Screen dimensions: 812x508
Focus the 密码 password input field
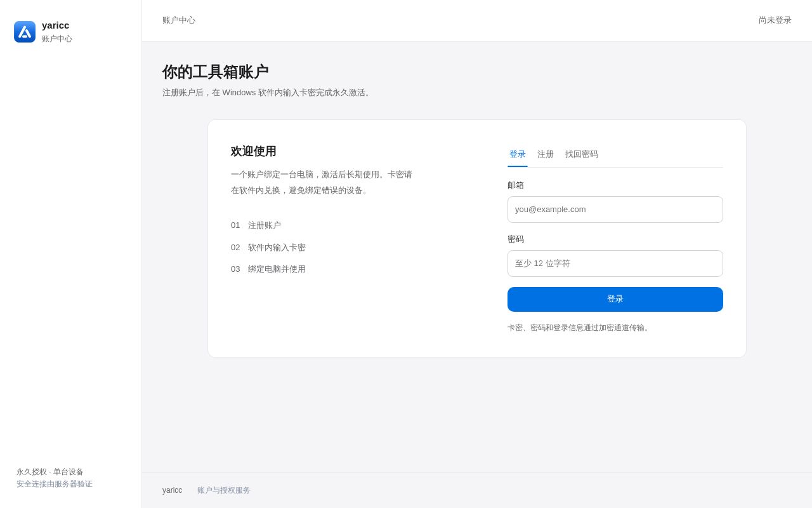pyautogui.click(x=615, y=264)
